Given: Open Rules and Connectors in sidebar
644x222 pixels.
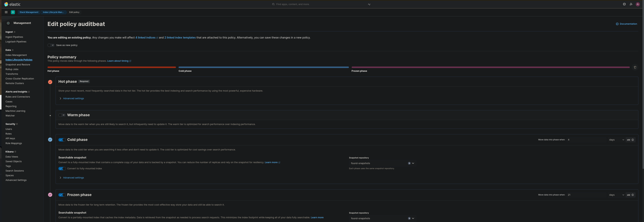Looking at the screenshot, I should (18, 97).
